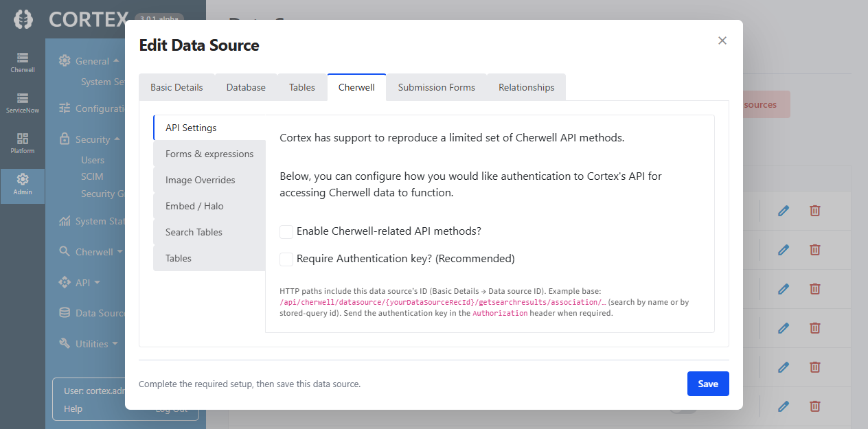Open the Tables tab at the top of the dialog
The width and height of the screenshot is (868, 429).
click(302, 87)
